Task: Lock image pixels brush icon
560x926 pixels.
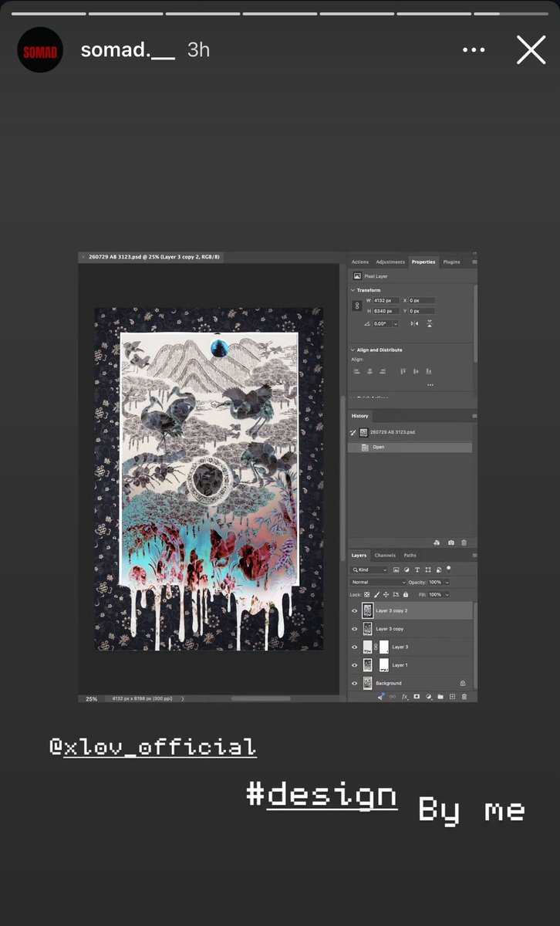Action: (x=376, y=595)
